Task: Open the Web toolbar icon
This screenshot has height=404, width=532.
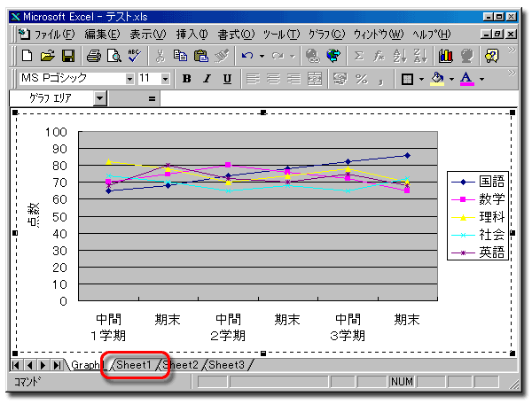Action: 333,56
